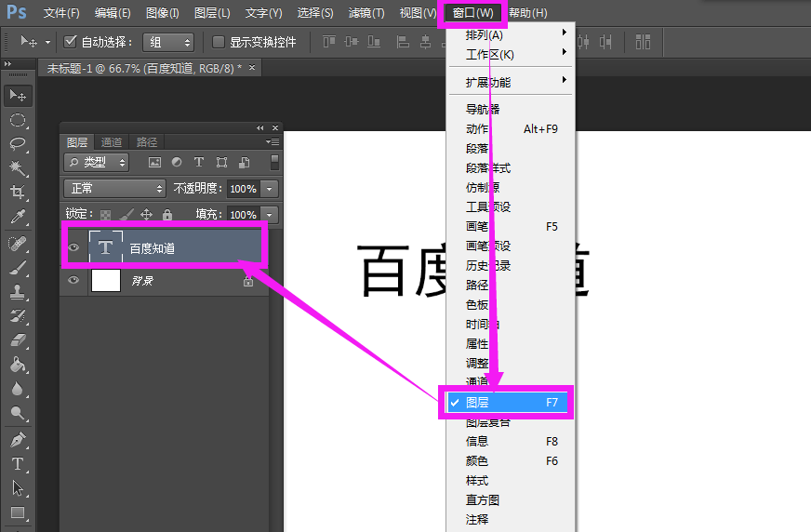
Task: Switch to the 路径 panel tab
Action: point(146,142)
